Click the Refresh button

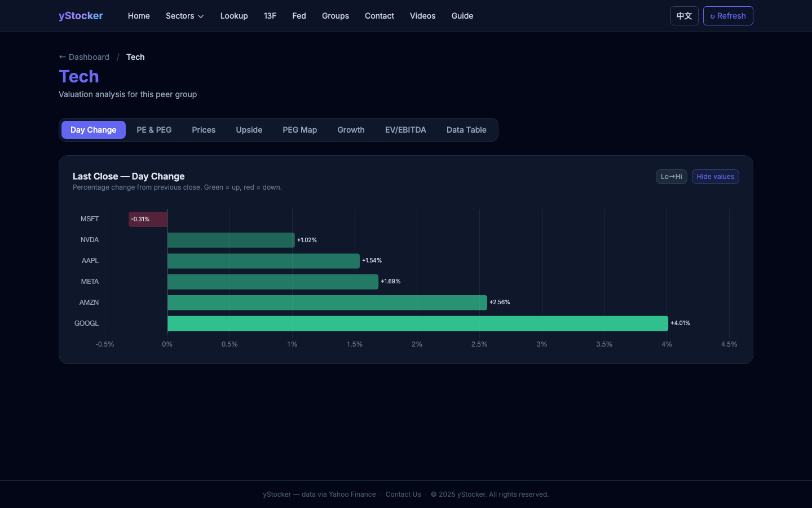tap(727, 16)
